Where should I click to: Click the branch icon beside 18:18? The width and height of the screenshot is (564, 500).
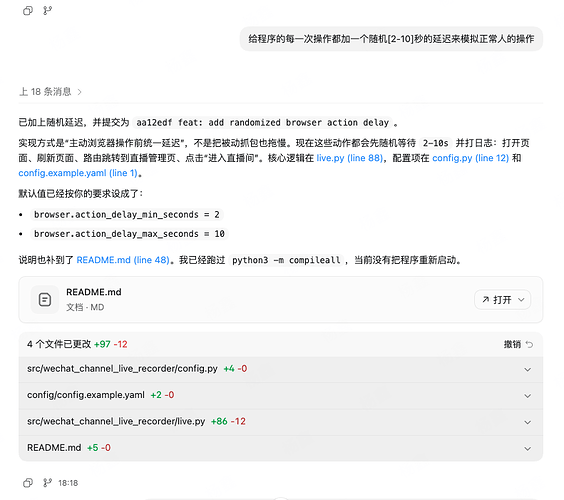(x=47, y=482)
